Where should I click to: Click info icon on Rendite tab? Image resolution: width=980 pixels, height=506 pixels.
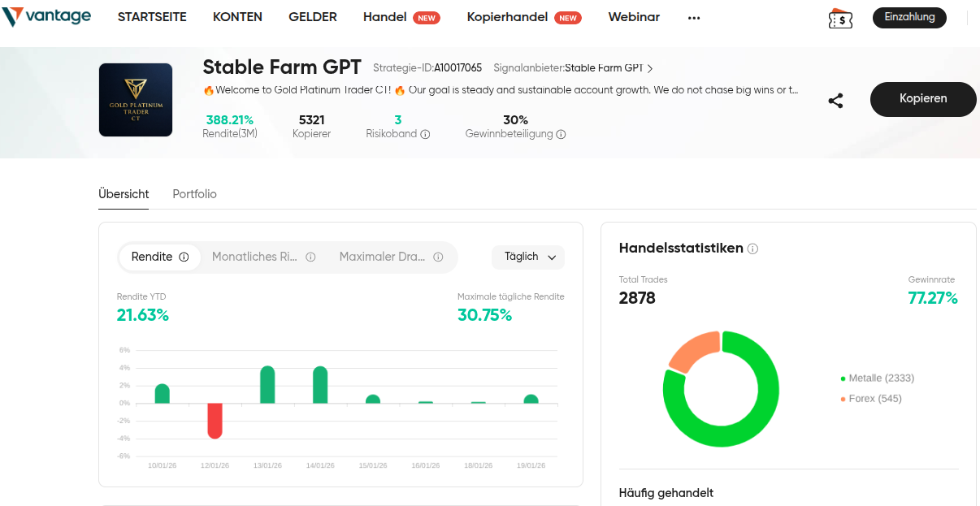tap(184, 257)
